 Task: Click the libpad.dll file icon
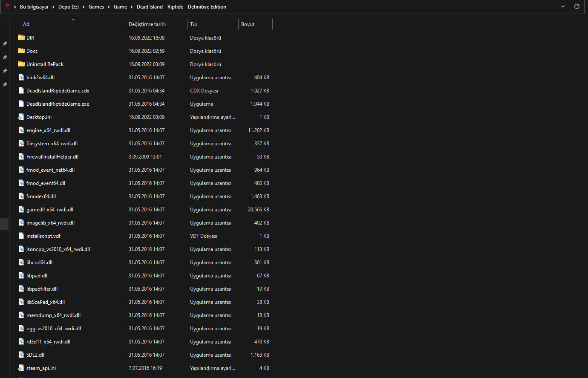(x=21, y=275)
